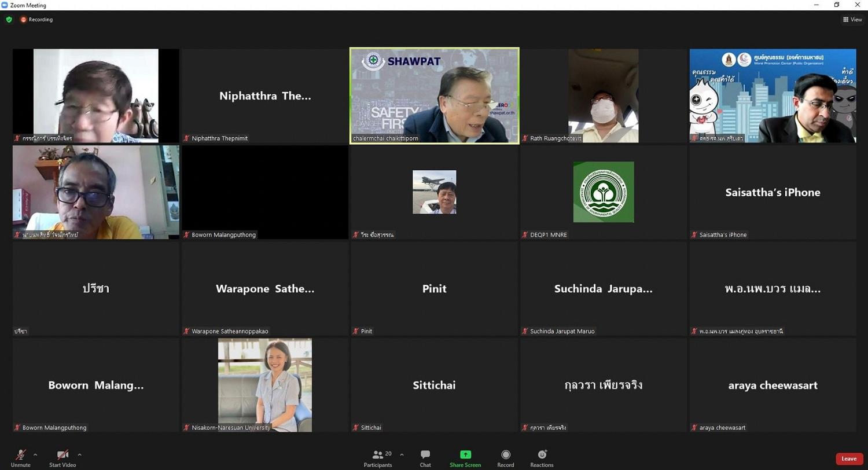This screenshot has width=868, height=470.
Task: Start recording with the Record button
Action: pyautogui.click(x=506, y=458)
